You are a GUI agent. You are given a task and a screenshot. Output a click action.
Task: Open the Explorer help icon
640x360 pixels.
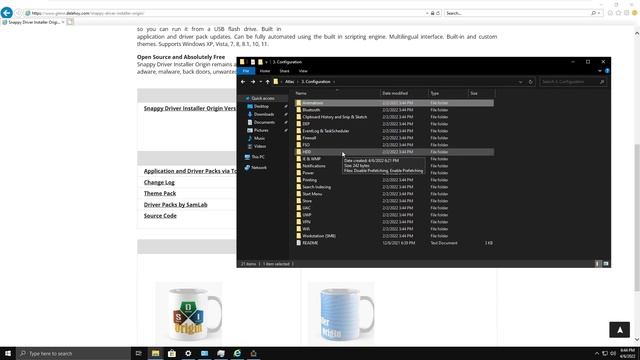pyautogui.click(x=607, y=71)
